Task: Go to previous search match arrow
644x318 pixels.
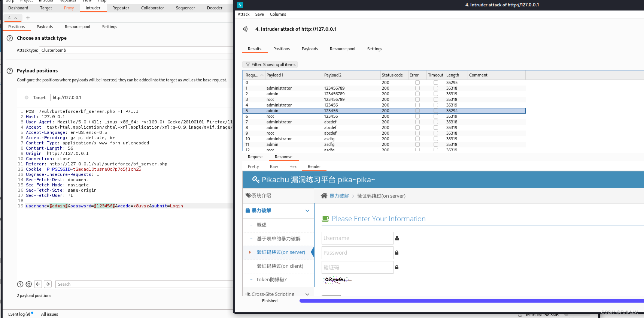Action: [38, 284]
